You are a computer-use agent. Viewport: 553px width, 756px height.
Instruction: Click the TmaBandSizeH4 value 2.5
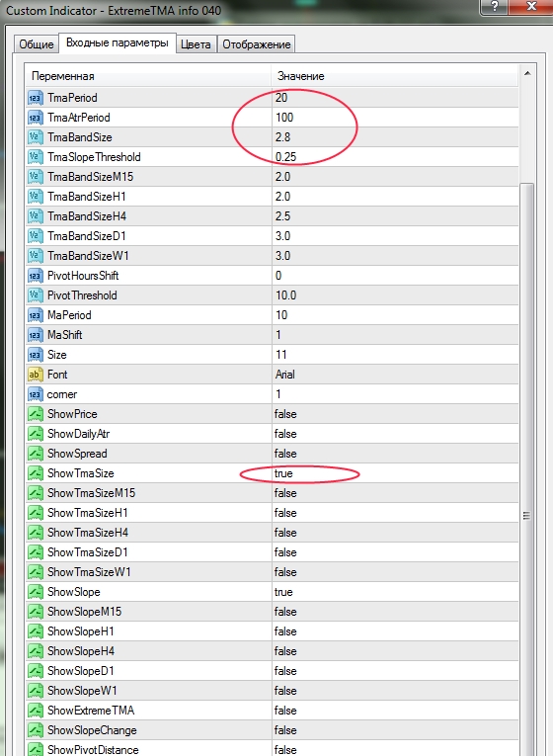coord(282,216)
